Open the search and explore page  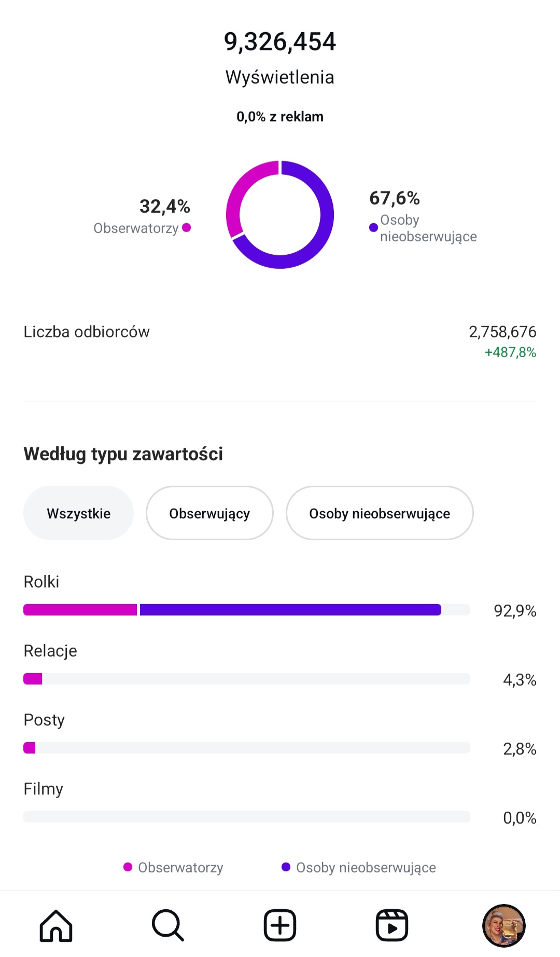tap(167, 925)
